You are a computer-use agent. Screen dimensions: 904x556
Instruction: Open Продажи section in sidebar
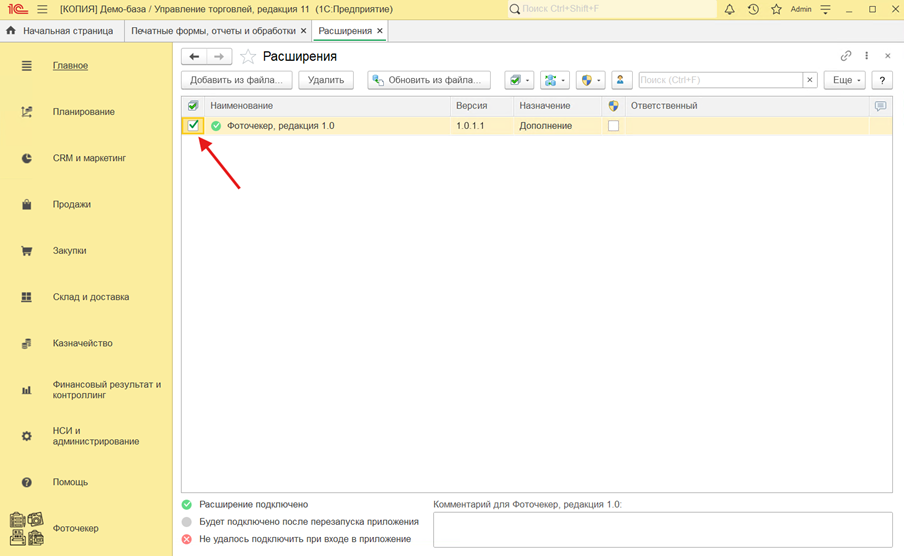coord(72,204)
